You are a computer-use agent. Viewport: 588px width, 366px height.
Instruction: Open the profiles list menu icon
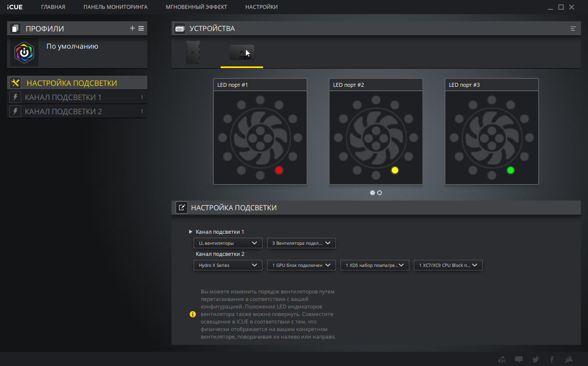[141, 28]
